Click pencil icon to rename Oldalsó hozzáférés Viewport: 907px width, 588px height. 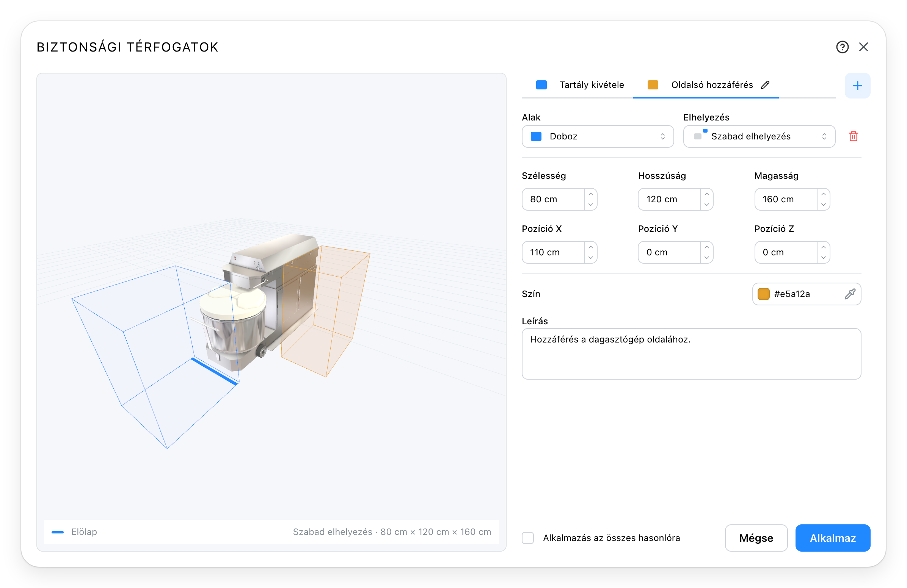[x=765, y=84]
